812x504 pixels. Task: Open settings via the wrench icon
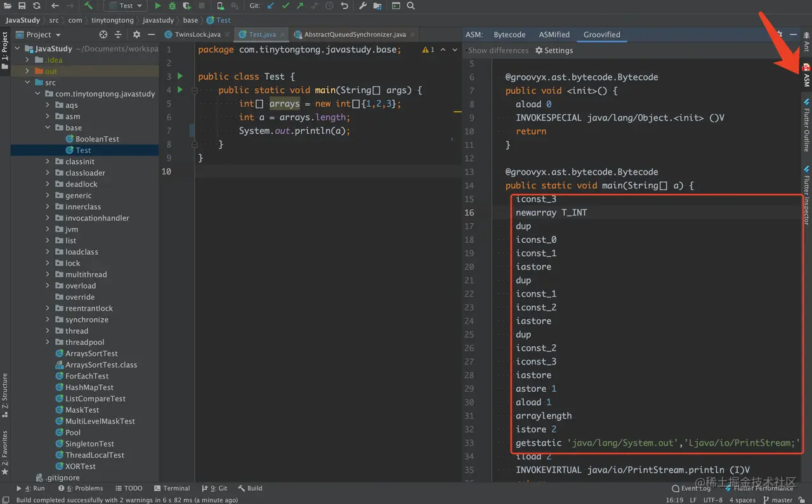pos(363,6)
